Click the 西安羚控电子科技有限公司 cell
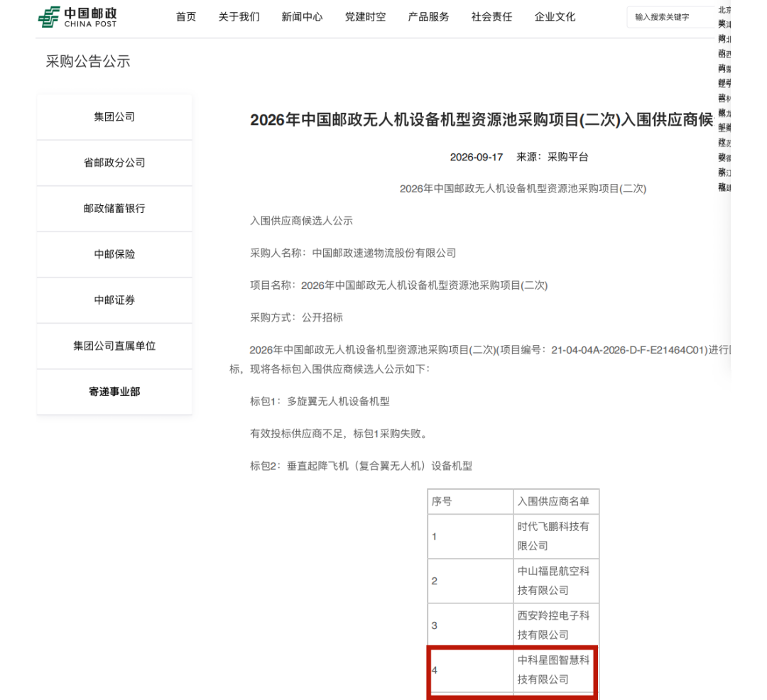This screenshot has height=700, width=767. [x=556, y=625]
